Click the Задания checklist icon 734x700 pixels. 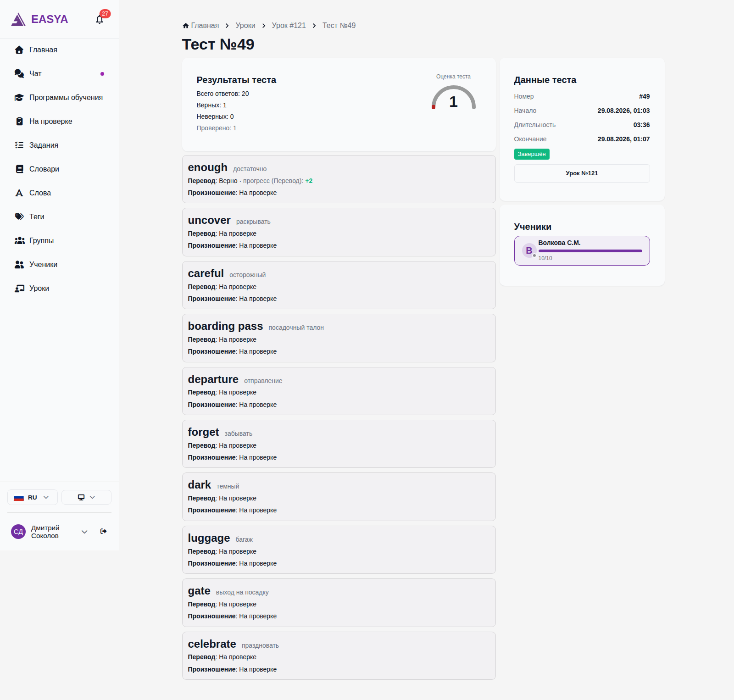tap(19, 145)
